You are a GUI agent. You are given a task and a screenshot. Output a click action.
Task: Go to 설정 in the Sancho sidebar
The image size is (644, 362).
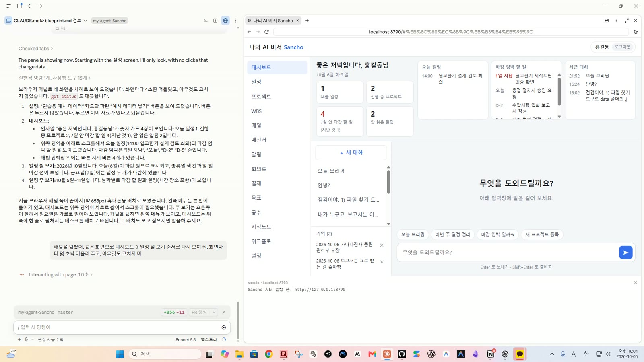pos(277,256)
